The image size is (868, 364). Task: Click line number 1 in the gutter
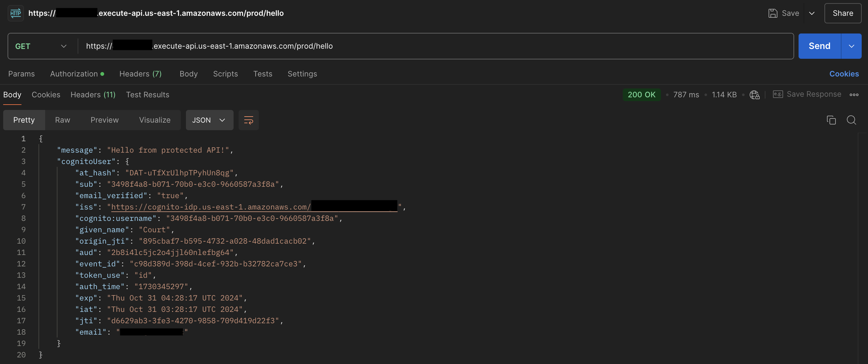coord(23,139)
